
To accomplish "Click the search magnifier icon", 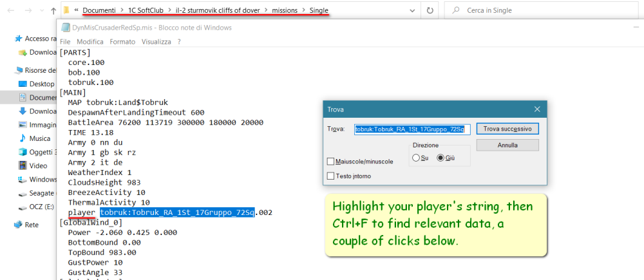I will point(455,10).
